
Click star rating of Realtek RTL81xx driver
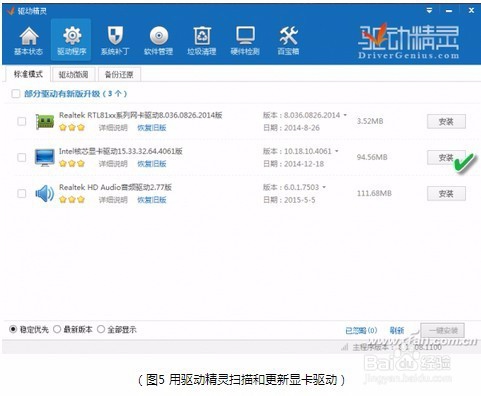pyautogui.click(x=72, y=128)
